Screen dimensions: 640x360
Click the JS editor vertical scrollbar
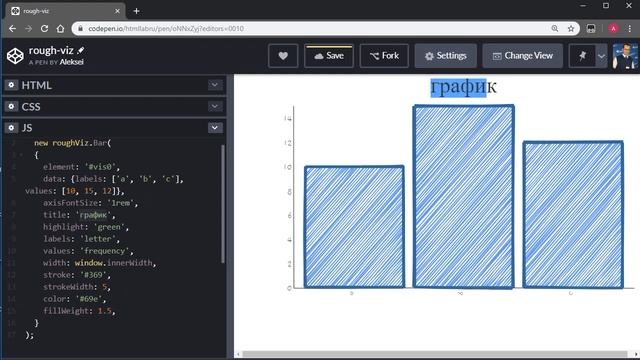point(223,203)
